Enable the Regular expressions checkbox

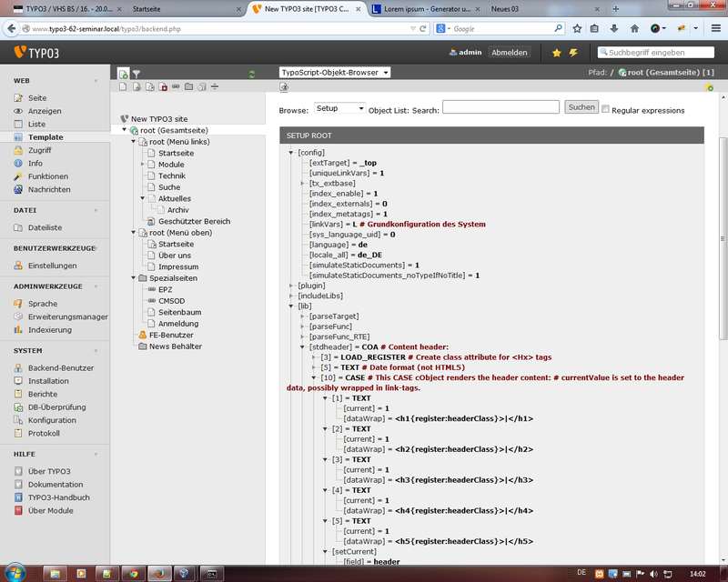(x=606, y=109)
